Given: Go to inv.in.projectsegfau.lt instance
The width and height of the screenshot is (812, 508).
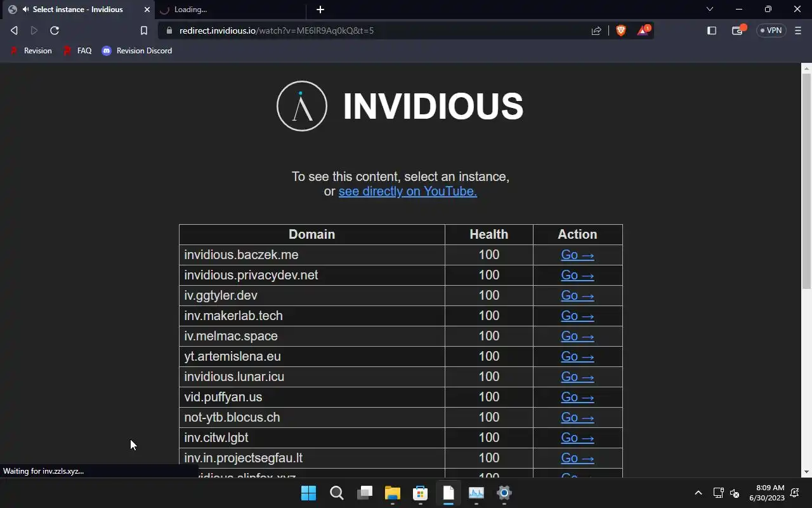Looking at the screenshot, I should (577, 458).
